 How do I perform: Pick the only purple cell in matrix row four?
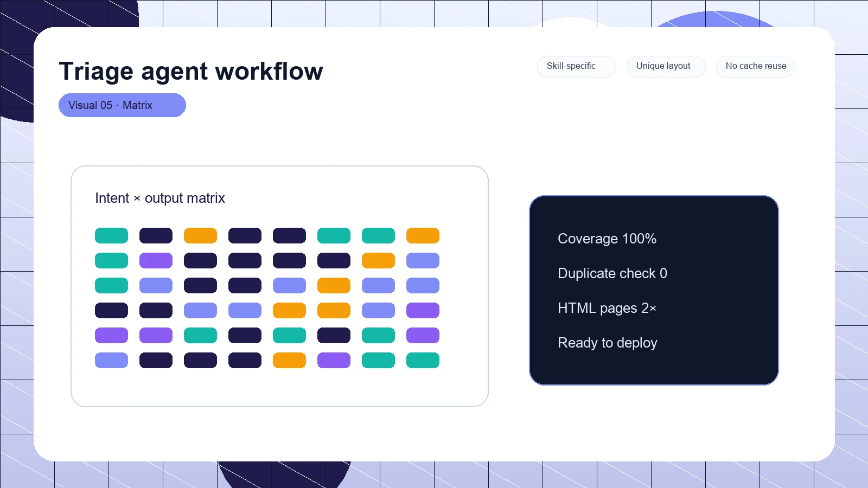pyautogui.click(x=423, y=311)
